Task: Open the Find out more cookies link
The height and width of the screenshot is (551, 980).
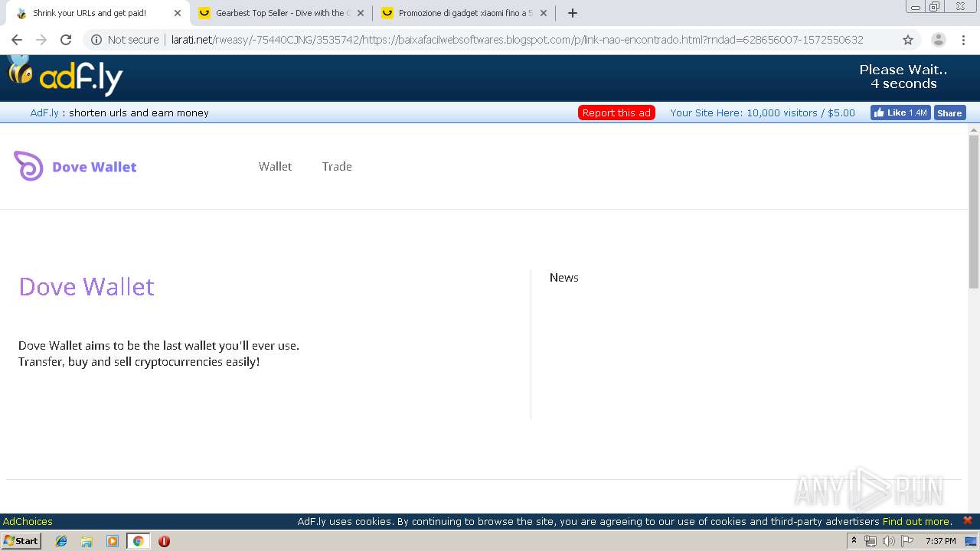Action: [x=916, y=521]
